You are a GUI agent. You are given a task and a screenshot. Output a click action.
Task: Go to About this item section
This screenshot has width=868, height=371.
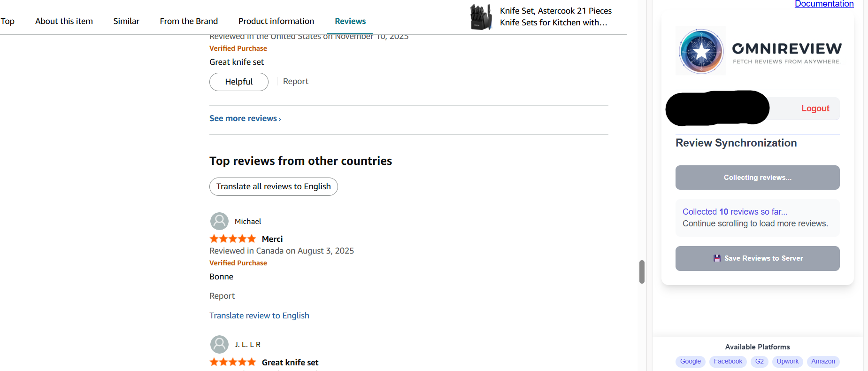pyautogui.click(x=64, y=21)
